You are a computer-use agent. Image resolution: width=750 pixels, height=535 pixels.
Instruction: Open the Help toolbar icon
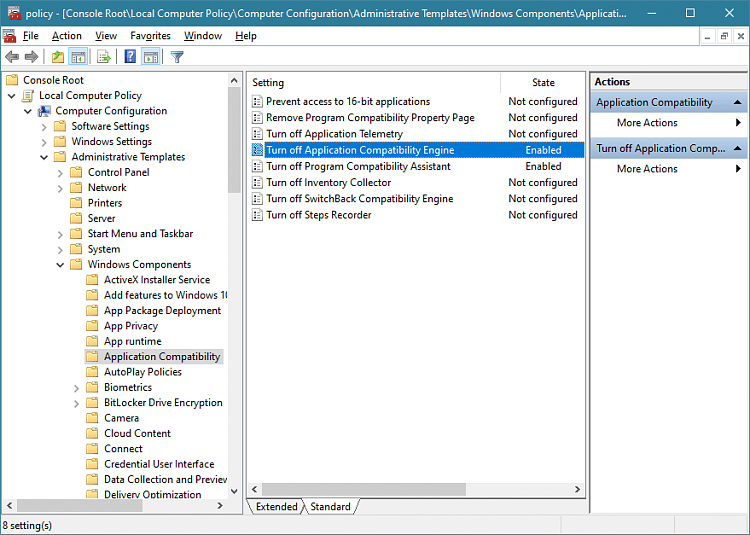[130, 57]
